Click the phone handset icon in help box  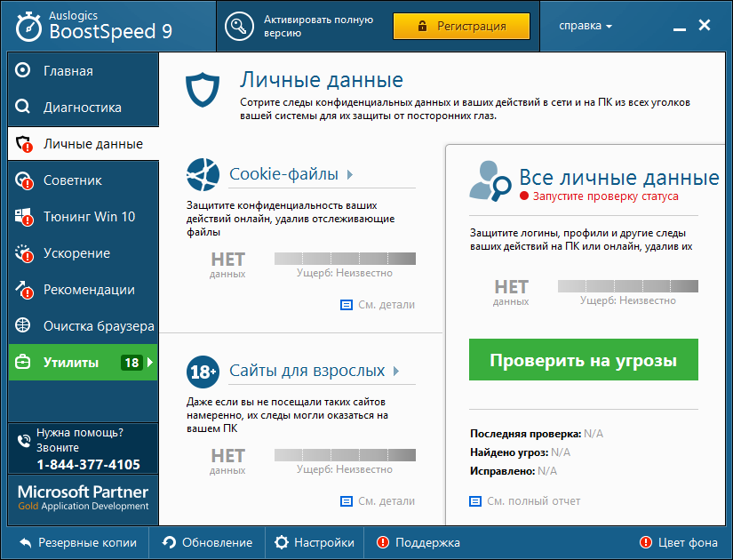(23, 440)
